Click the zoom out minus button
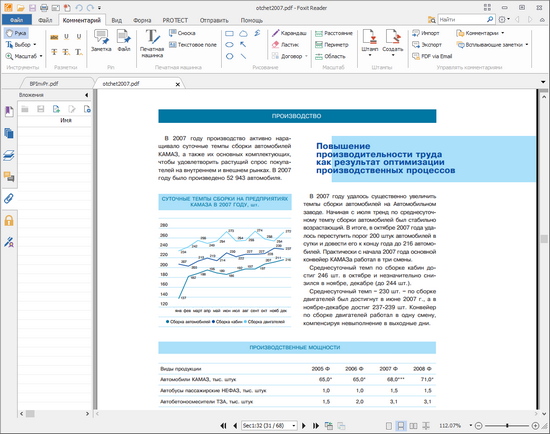550x434 pixels. (478, 426)
